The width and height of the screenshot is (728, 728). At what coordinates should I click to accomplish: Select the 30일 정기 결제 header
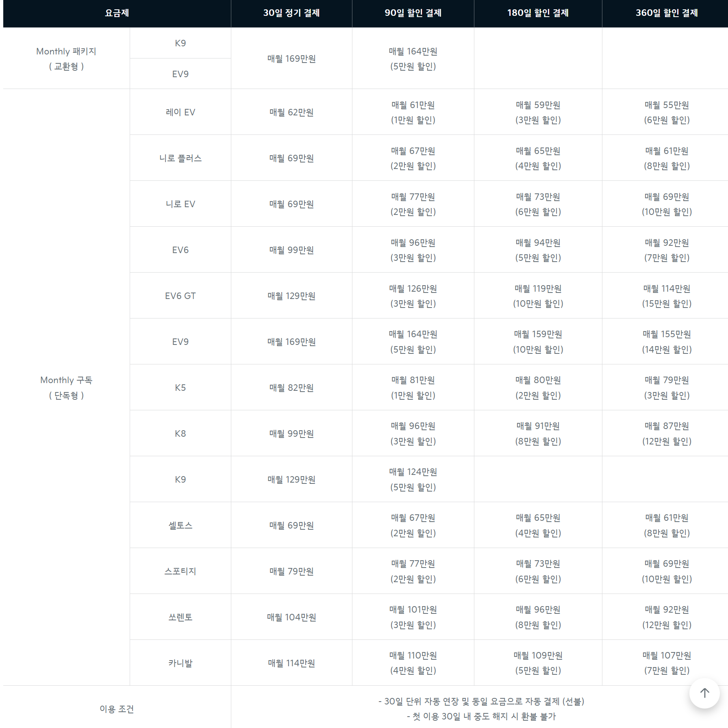(x=291, y=13)
